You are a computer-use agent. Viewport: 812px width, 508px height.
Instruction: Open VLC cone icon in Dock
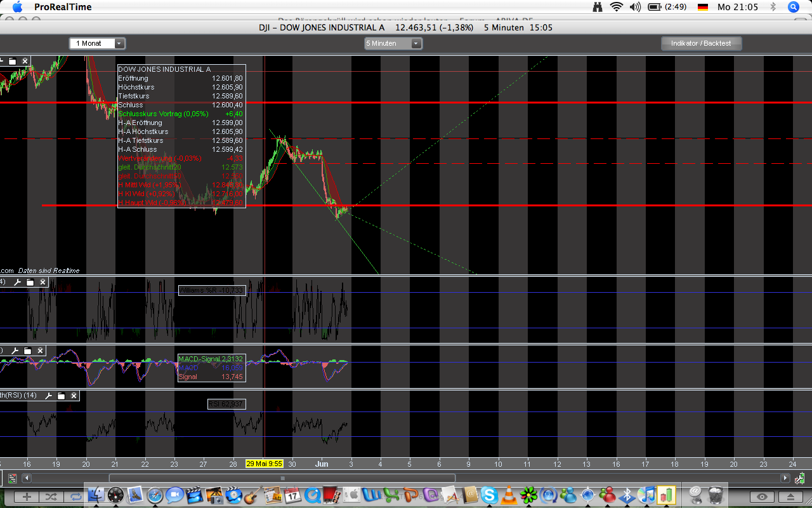coord(509,495)
